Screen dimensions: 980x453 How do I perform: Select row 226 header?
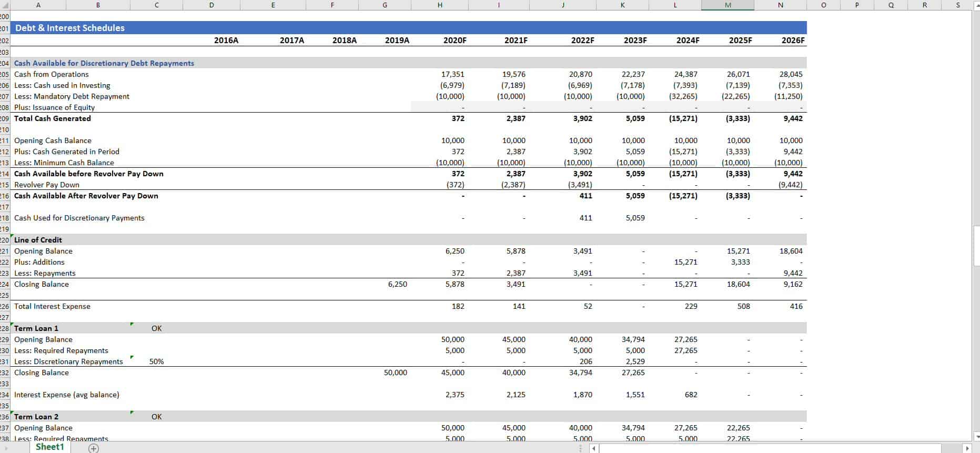tap(5, 306)
